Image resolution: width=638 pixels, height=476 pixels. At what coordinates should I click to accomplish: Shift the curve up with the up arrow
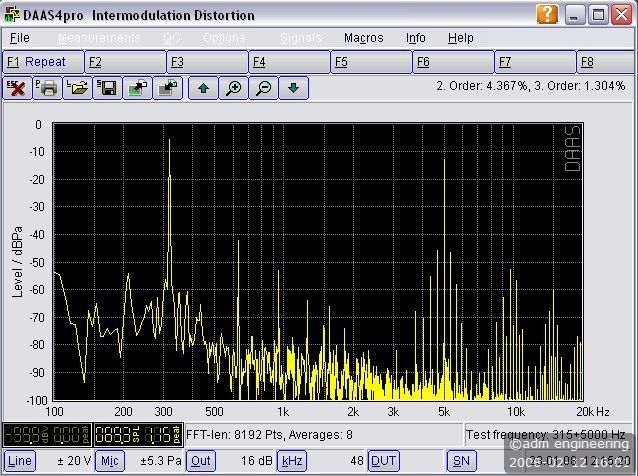point(203,88)
